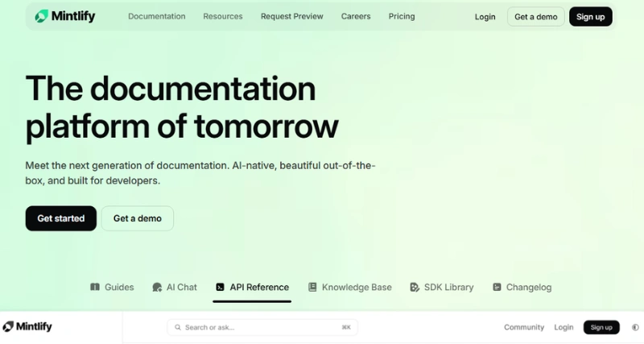Image resolution: width=644 pixels, height=344 pixels.
Task: Click the black Get started button
Action: (x=60, y=218)
